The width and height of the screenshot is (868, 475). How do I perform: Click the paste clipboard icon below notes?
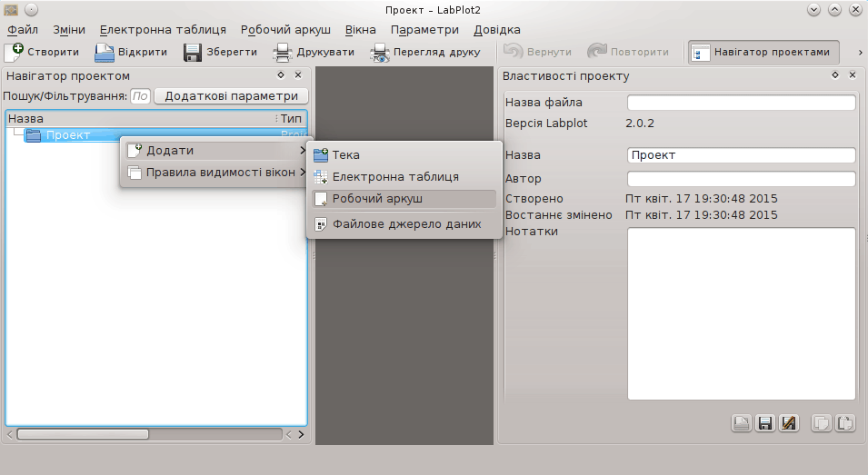[845, 422]
